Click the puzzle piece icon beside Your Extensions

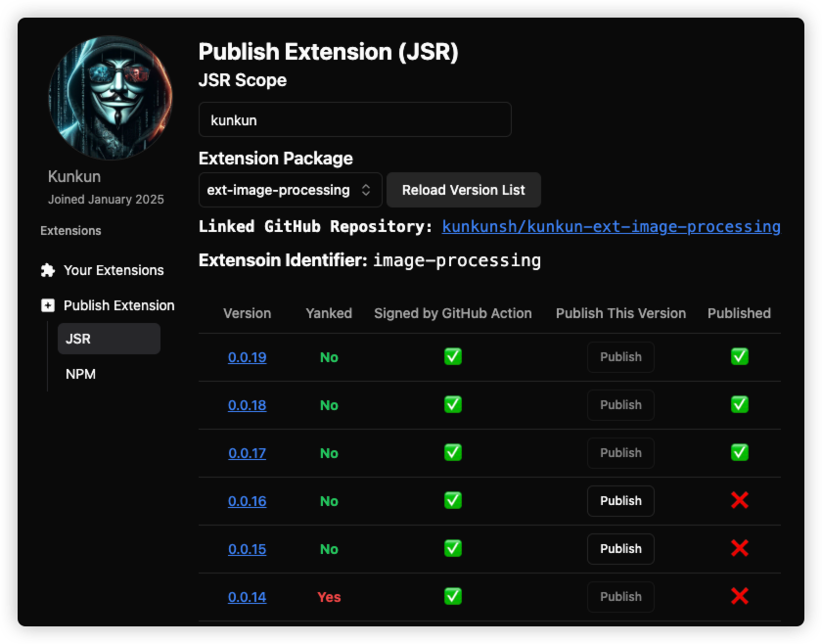47,270
